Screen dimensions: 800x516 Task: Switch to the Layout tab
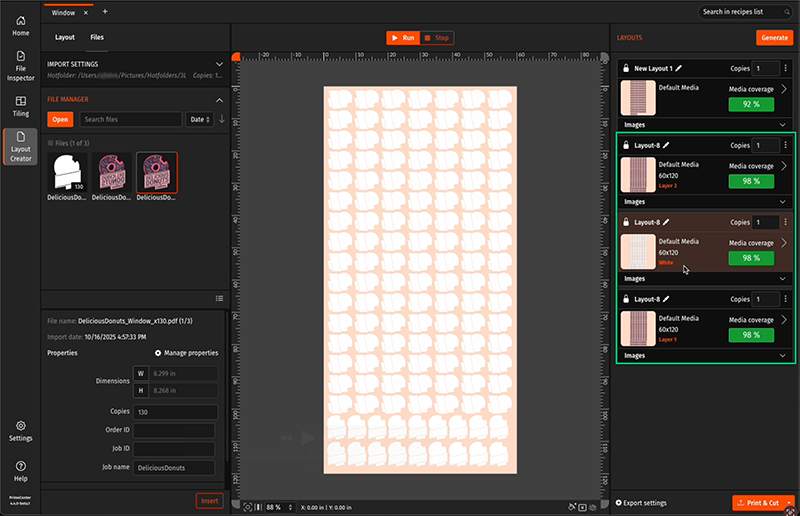pos(65,37)
